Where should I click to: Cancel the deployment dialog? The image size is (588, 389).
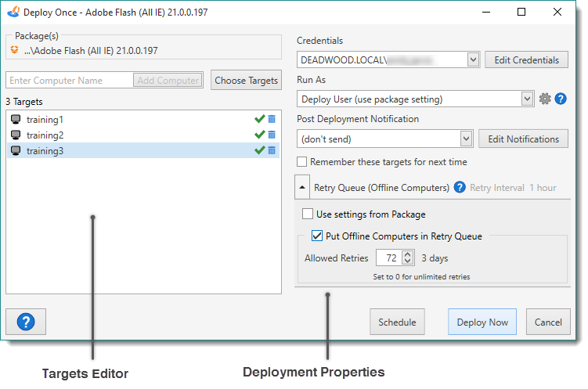(x=548, y=322)
